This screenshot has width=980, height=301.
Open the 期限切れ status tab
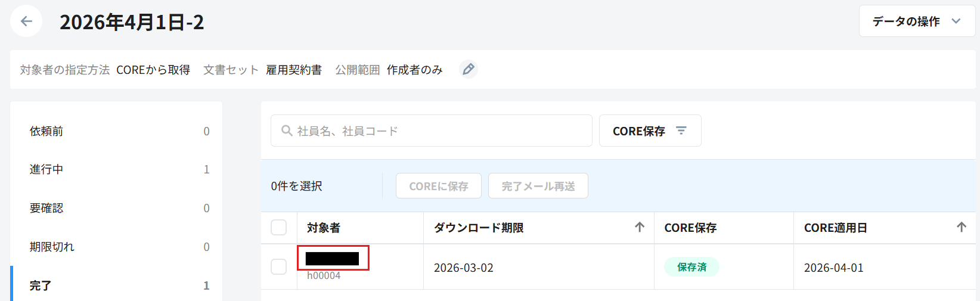[116, 247]
